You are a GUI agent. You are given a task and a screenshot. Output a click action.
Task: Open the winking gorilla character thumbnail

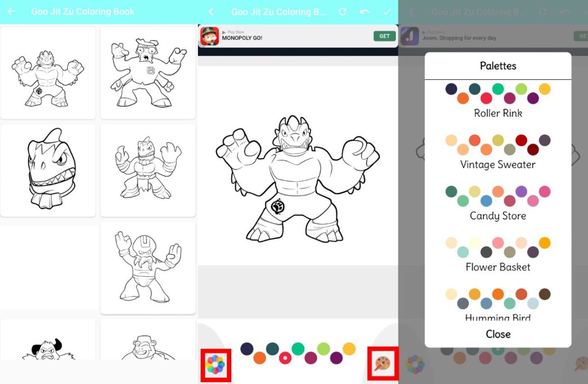coord(148,340)
